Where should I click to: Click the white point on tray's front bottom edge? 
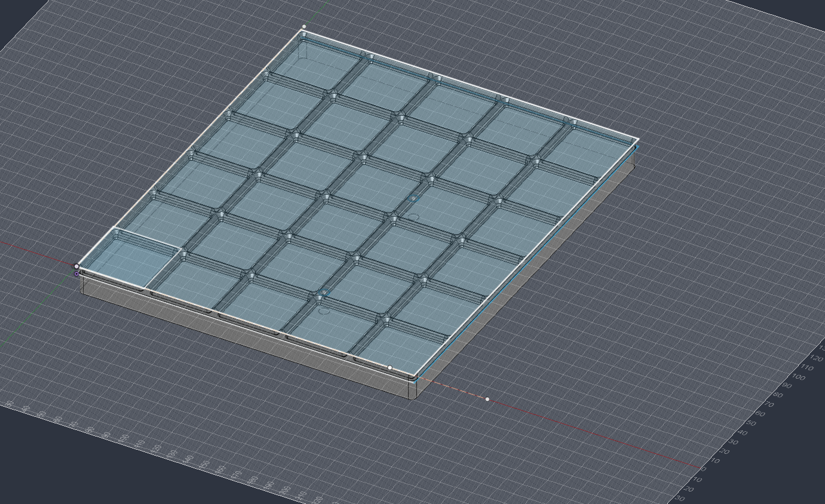[x=390, y=367]
